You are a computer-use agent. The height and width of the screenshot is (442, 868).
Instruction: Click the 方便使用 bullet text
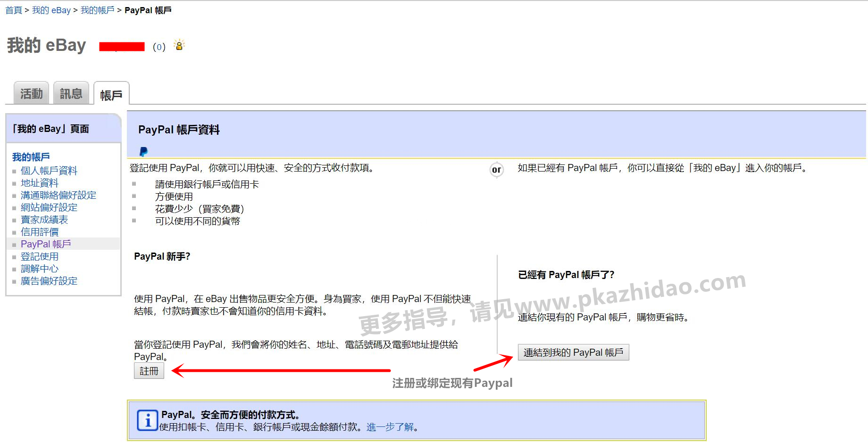[174, 196]
